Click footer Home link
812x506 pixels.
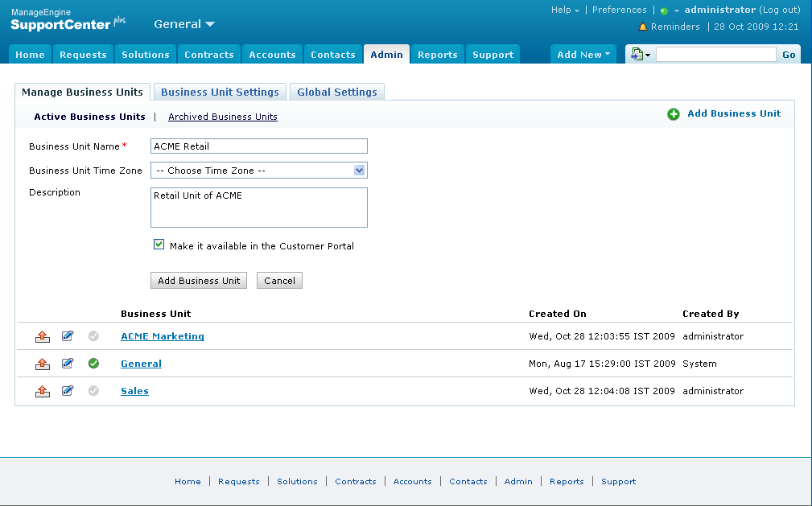(x=188, y=481)
